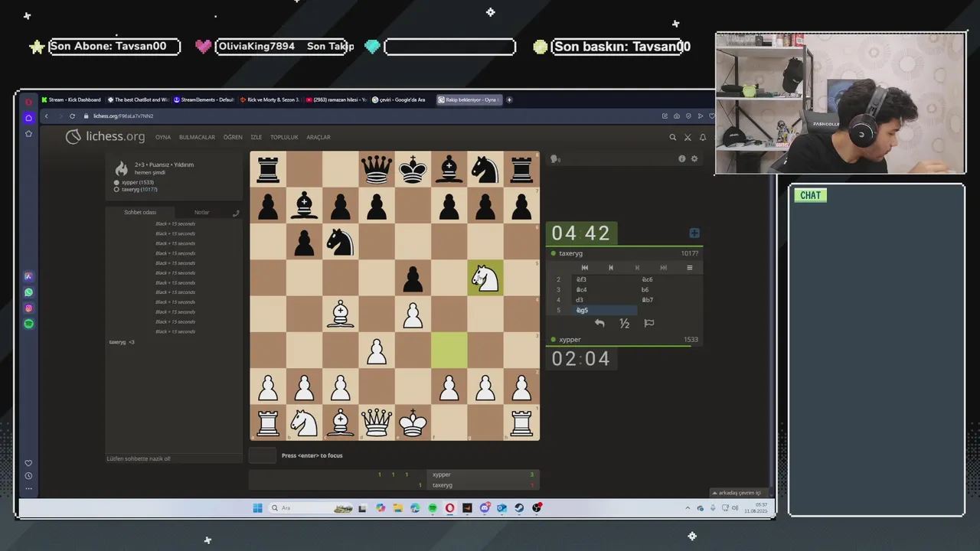Open the İZLE menu
Screen dimensions: 980x551
[x=256, y=137]
